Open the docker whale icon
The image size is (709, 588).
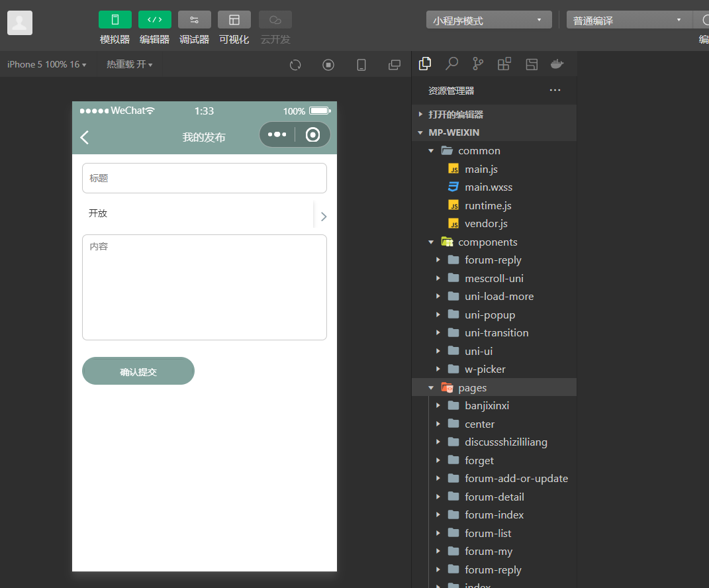[x=557, y=64]
